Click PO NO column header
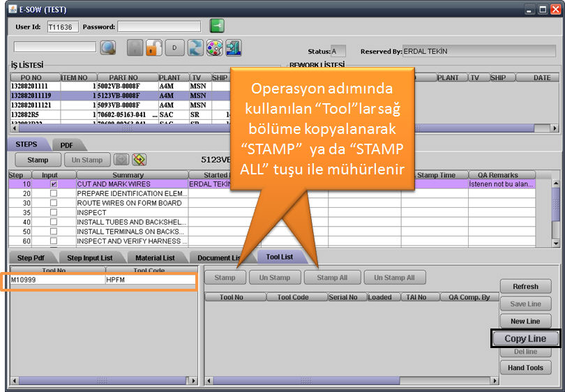565x392 pixels. click(x=36, y=77)
